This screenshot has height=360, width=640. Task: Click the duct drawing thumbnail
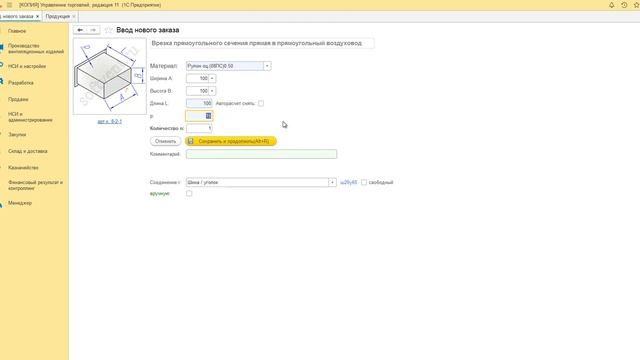110,76
